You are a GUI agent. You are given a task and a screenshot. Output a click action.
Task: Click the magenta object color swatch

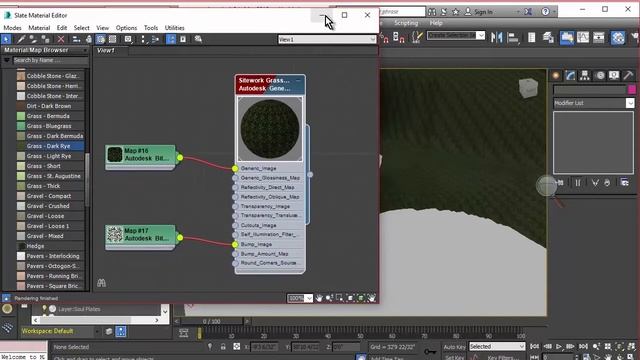[631, 89]
